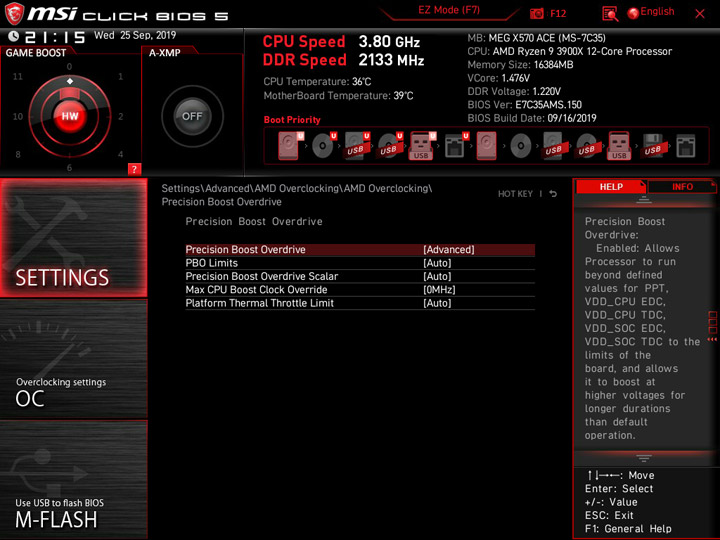The image size is (720, 540).
Task: Open Platform Thermal Throttle Limit [Auto] value
Action: point(437,303)
